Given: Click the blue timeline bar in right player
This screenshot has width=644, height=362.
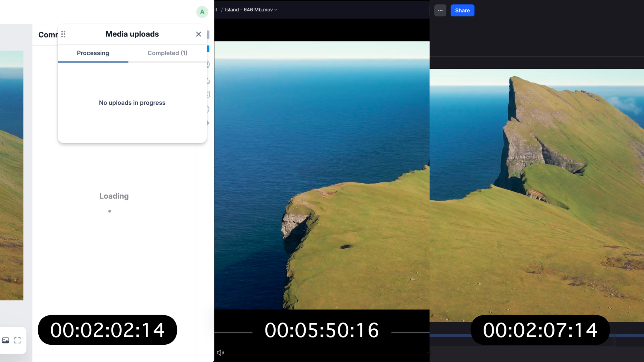Looking at the screenshot, I should pos(451,335).
